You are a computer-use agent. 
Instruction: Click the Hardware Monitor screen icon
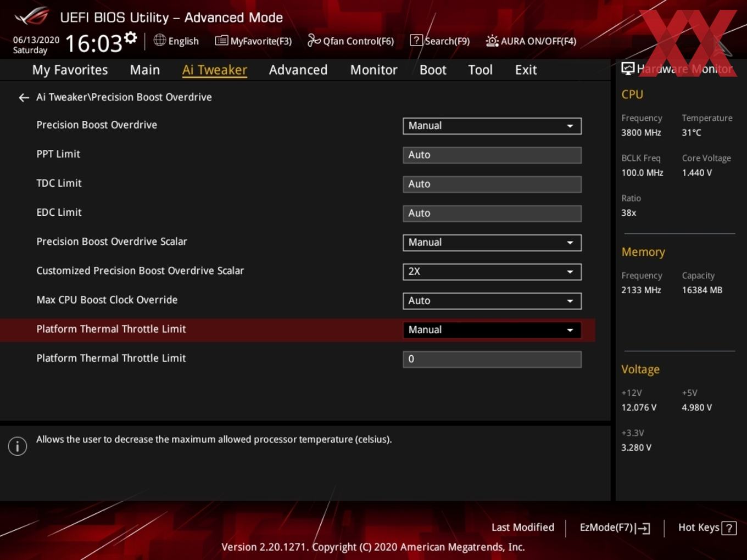coord(628,68)
